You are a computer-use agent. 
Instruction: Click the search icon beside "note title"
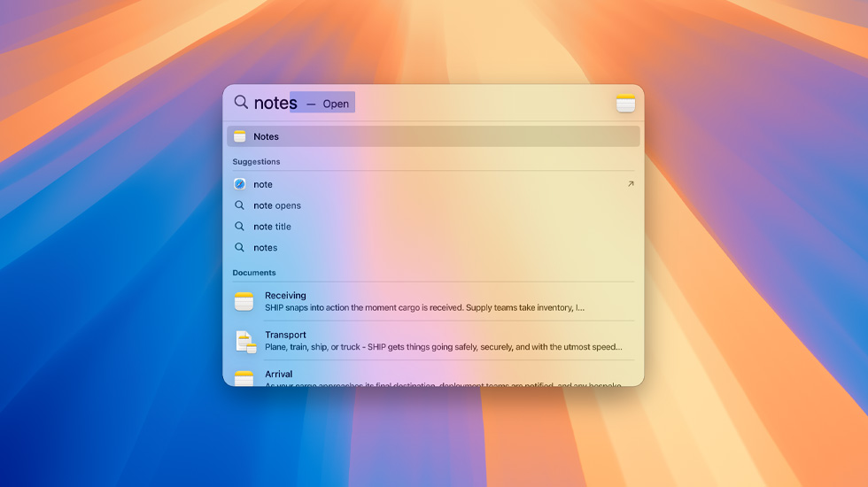(239, 227)
